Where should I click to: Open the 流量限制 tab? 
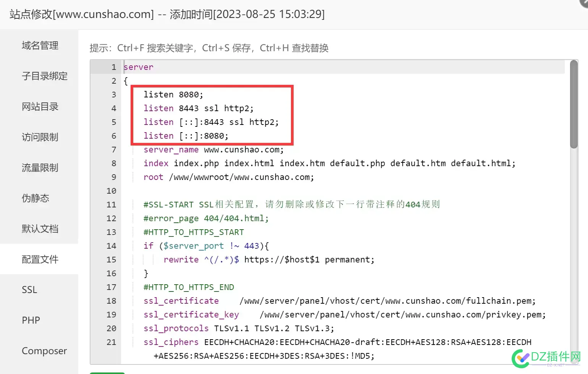(x=40, y=168)
